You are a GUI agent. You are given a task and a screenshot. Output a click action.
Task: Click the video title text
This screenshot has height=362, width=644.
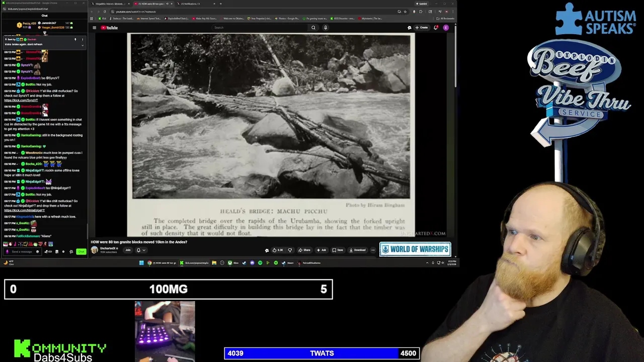[139, 242]
